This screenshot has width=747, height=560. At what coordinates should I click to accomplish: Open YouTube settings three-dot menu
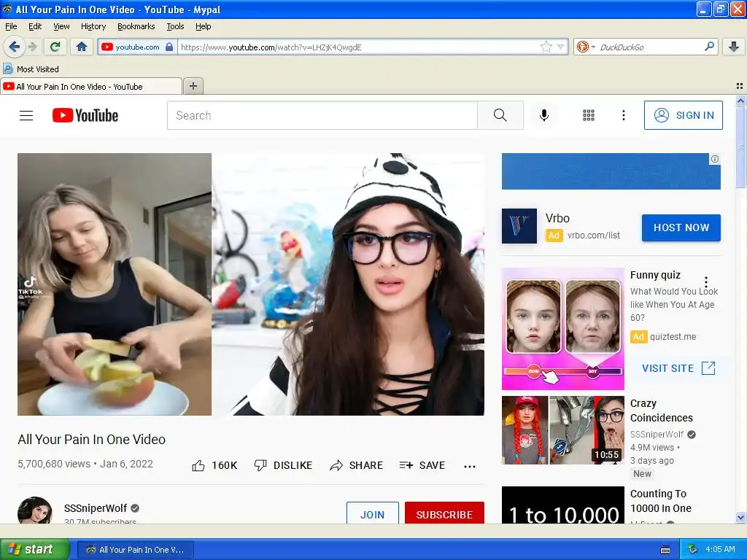pos(624,115)
